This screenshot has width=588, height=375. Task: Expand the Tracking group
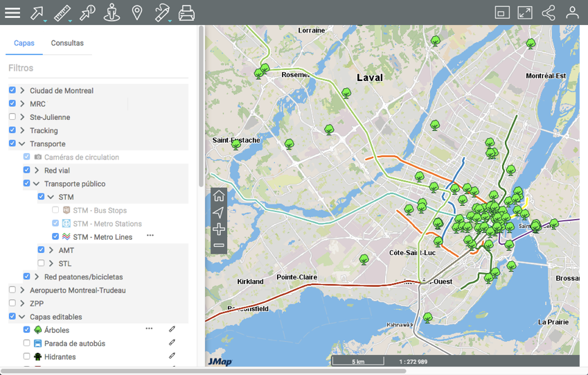coord(22,130)
